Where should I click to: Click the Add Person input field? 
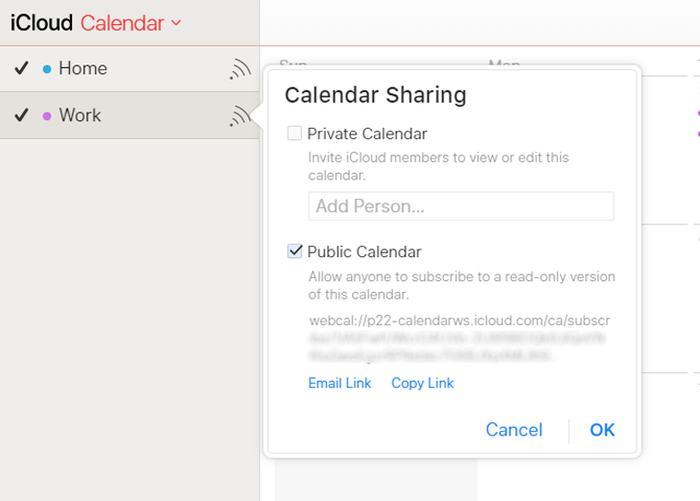click(461, 206)
